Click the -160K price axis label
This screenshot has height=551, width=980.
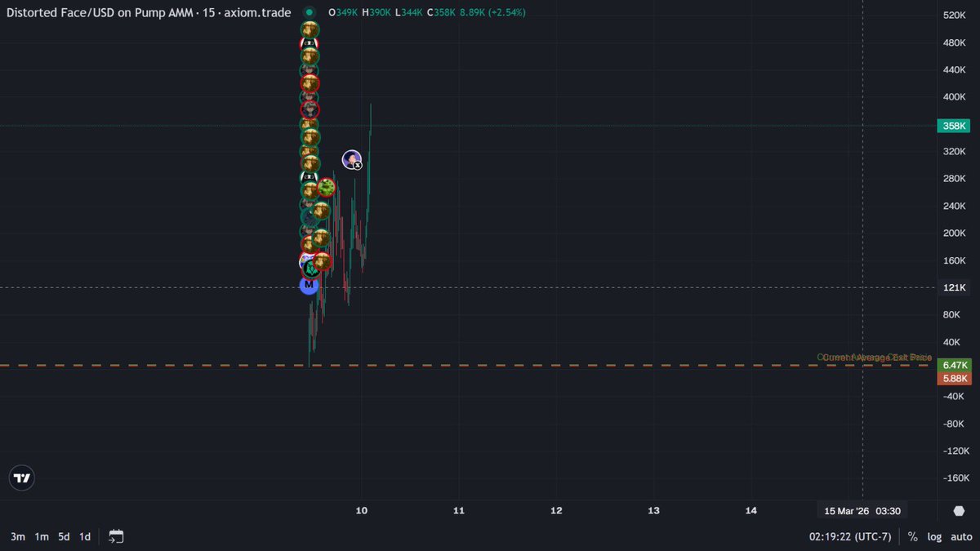(x=955, y=478)
